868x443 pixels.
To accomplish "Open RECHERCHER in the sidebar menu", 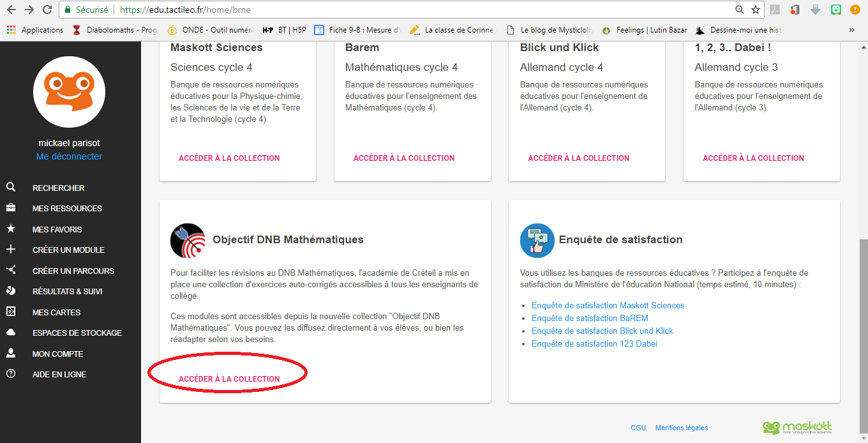I will point(59,188).
